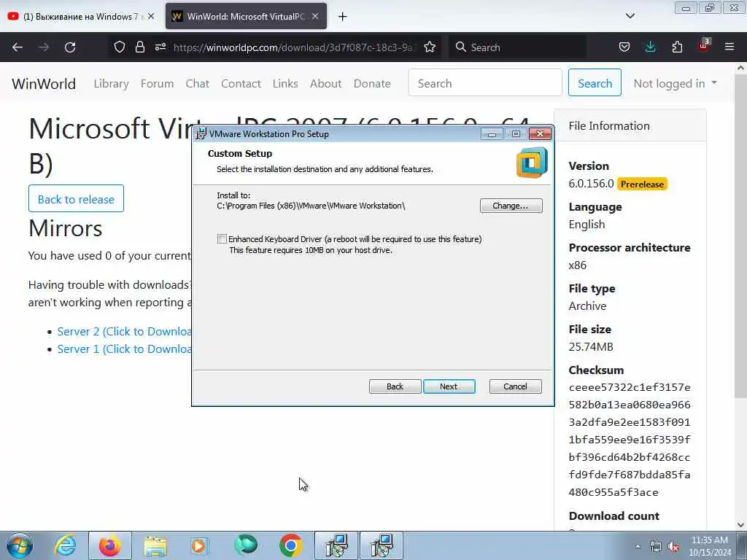Open the Donate menu item

372,84
